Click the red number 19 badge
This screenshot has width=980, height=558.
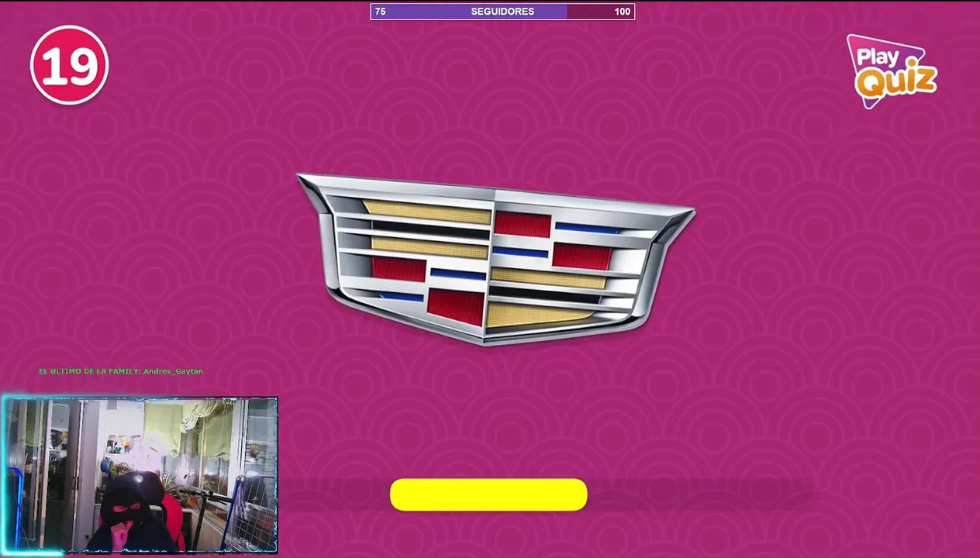[69, 65]
